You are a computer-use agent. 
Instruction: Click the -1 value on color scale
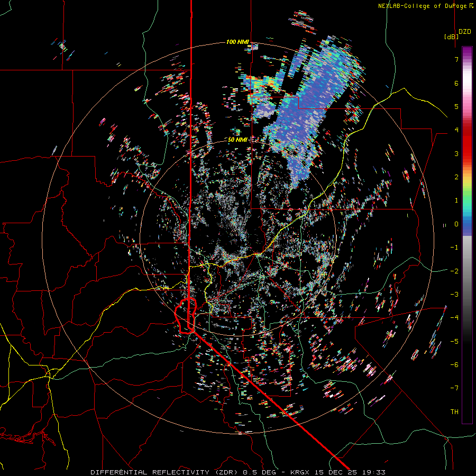tap(454, 248)
